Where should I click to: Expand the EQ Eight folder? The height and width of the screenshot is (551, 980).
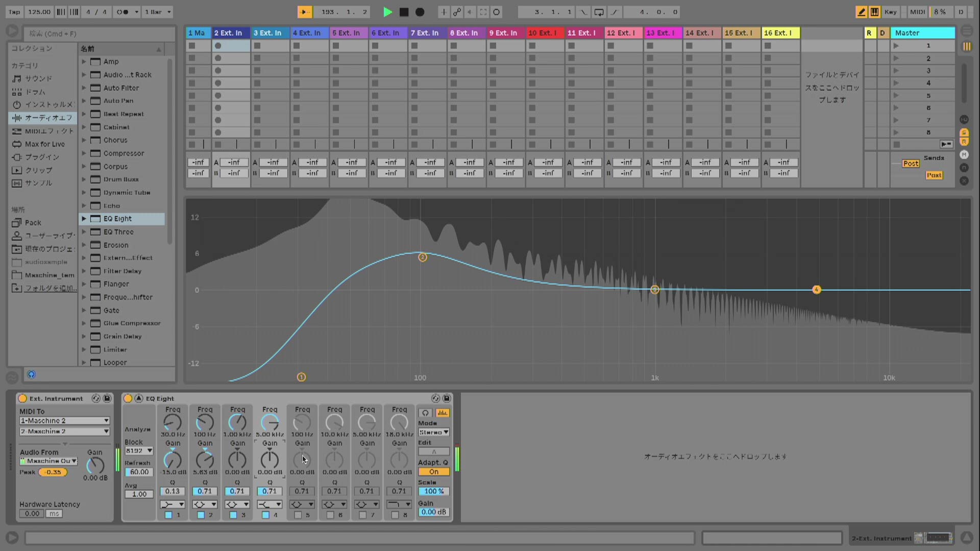[84, 218]
